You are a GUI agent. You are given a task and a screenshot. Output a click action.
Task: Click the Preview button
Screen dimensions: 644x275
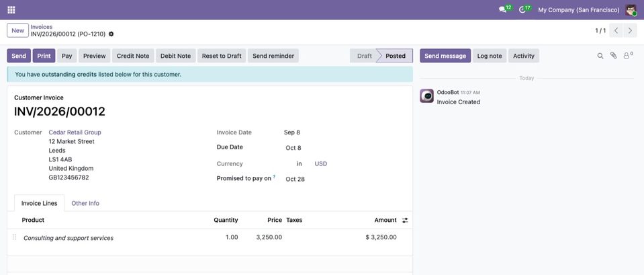click(x=95, y=56)
